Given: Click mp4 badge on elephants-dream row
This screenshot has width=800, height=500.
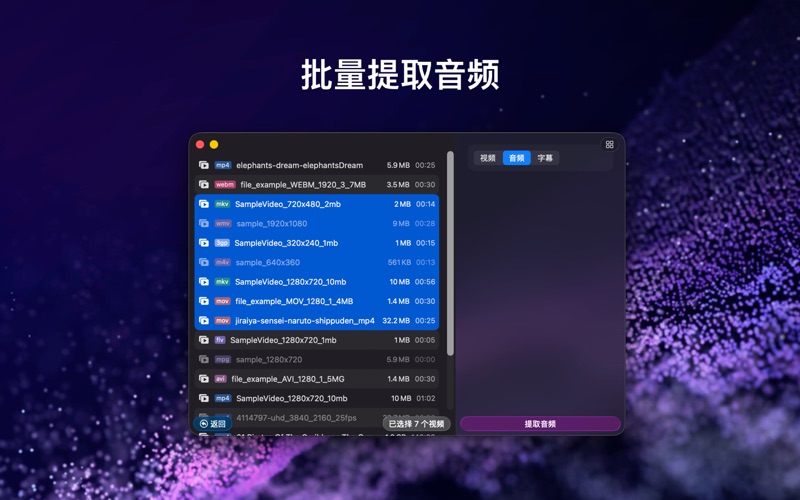Looking at the screenshot, I should coord(223,165).
